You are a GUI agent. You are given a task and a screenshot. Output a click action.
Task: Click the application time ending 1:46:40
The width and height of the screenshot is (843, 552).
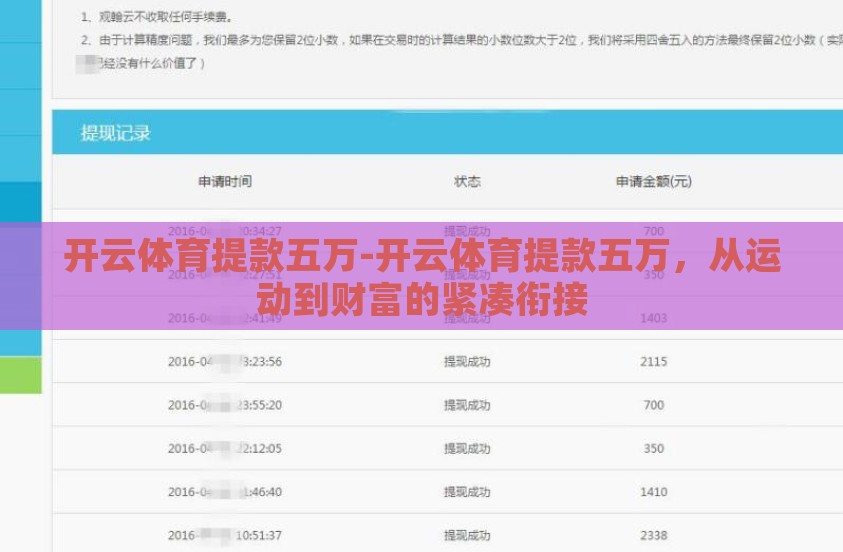tap(225, 492)
